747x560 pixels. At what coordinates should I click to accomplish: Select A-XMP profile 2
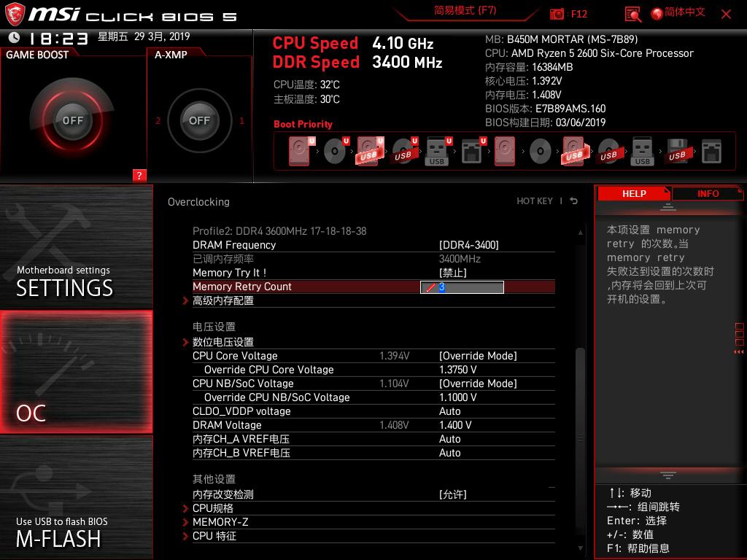coord(158,121)
